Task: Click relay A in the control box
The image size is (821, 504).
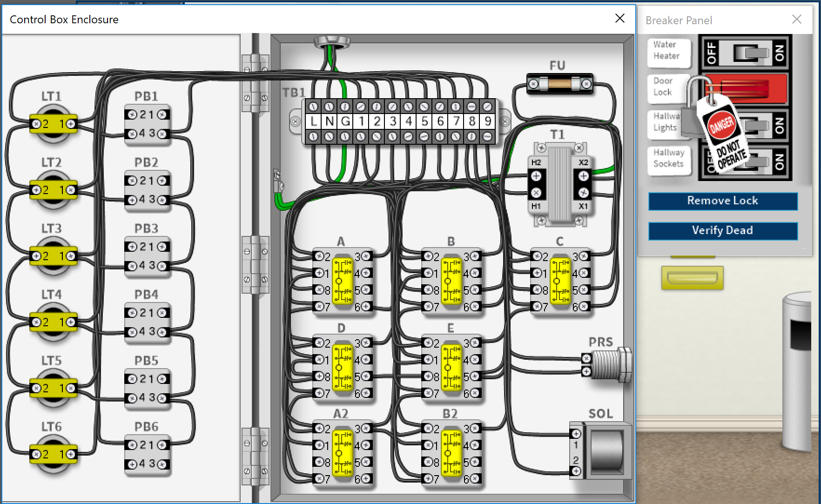Action: click(x=343, y=279)
